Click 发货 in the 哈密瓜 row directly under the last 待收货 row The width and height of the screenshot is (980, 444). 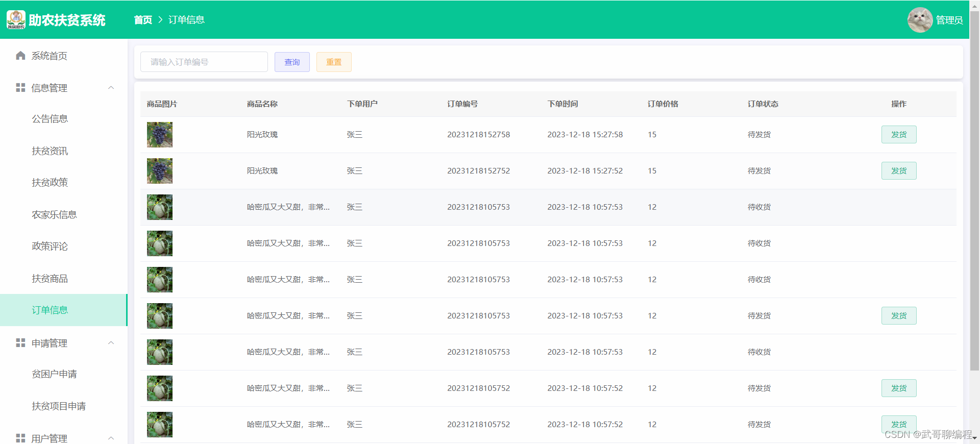(899, 388)
